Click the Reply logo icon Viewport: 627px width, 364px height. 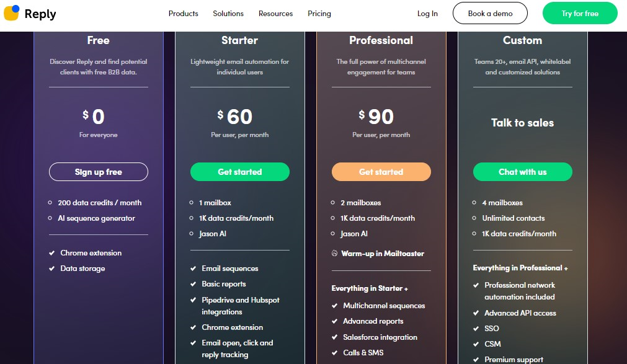tap(12, 13)
